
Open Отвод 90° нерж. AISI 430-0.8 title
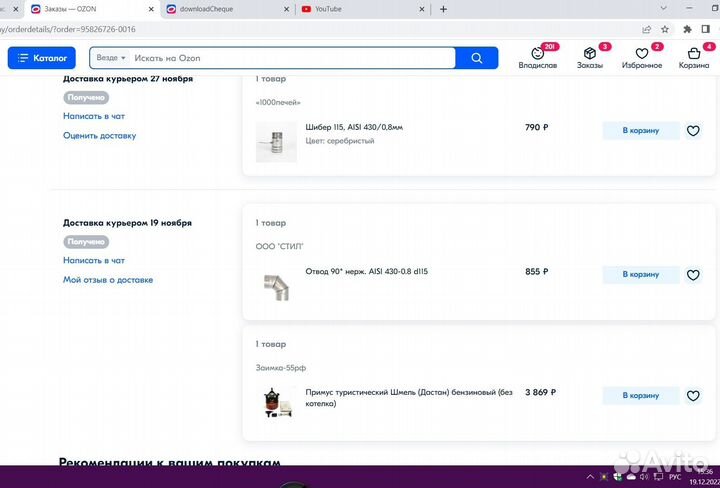(x=366, y=271)
